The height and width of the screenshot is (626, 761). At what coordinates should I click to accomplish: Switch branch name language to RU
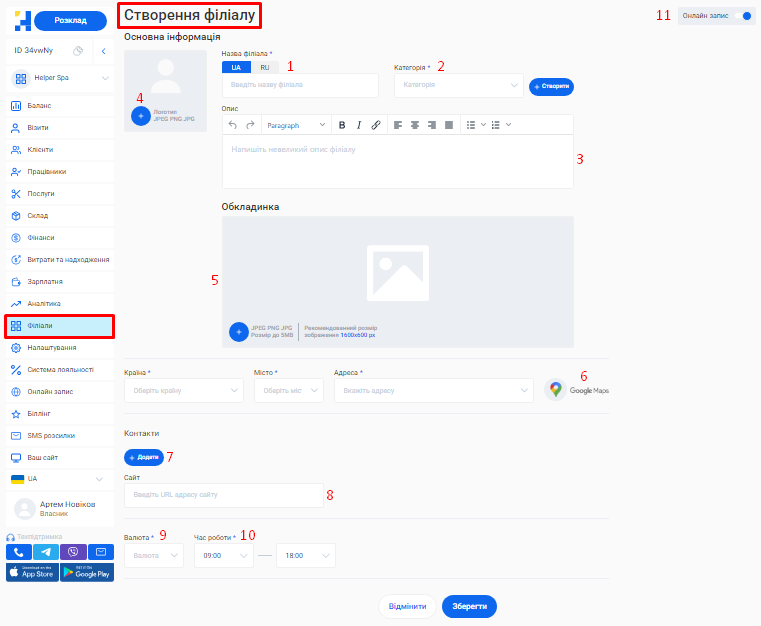[264, 67]
